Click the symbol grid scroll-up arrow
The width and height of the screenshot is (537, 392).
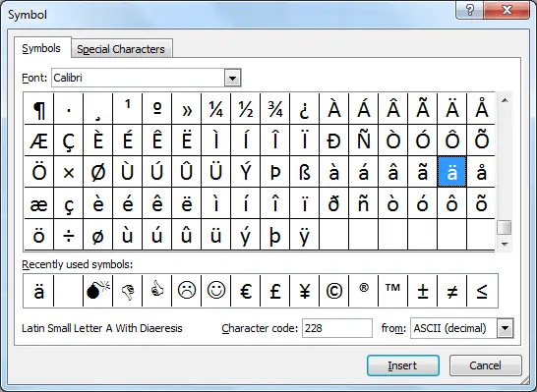click(x=505, y=100)
